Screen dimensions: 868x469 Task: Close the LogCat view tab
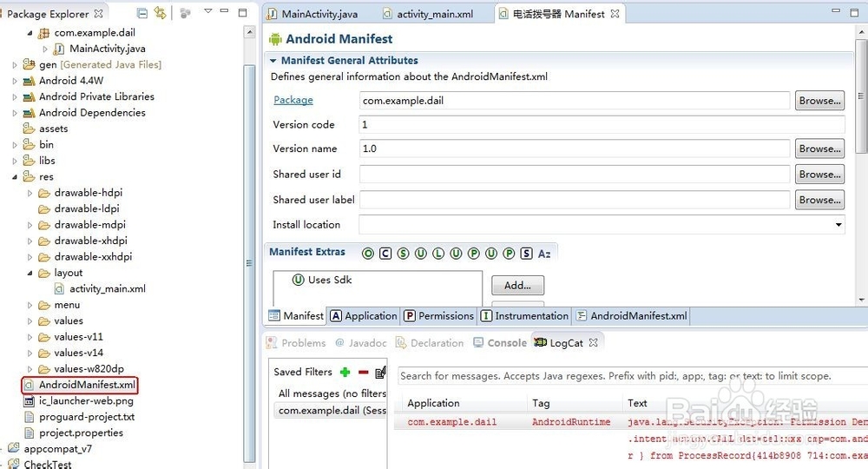(x=593, y=343)
